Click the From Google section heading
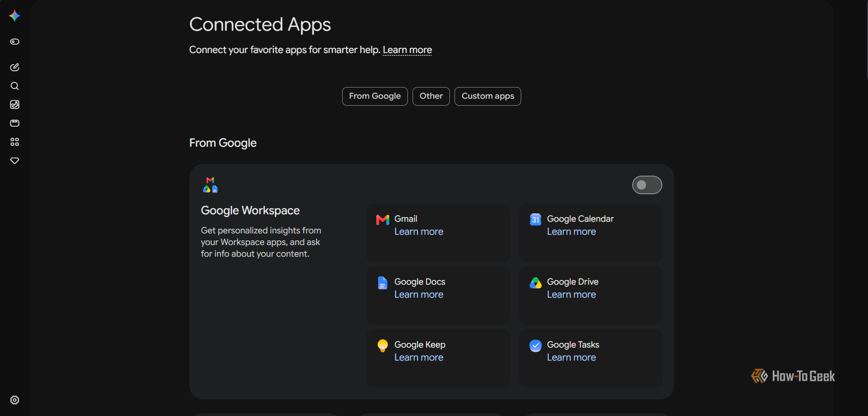The width and height of the screenshot is (868, 416). [x=223, y=143]
